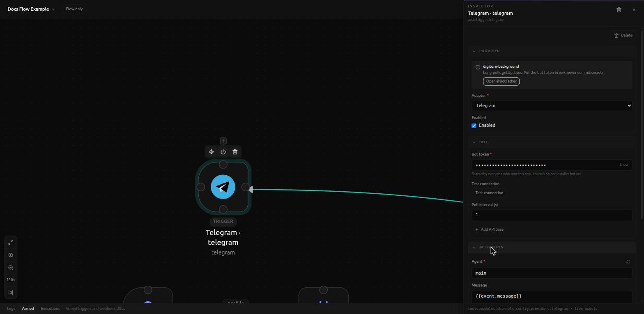Image resolution: width=644 pixels, height=314 pixels.
Task: Click the Message field with {{event.message}}
Action: 552,296
